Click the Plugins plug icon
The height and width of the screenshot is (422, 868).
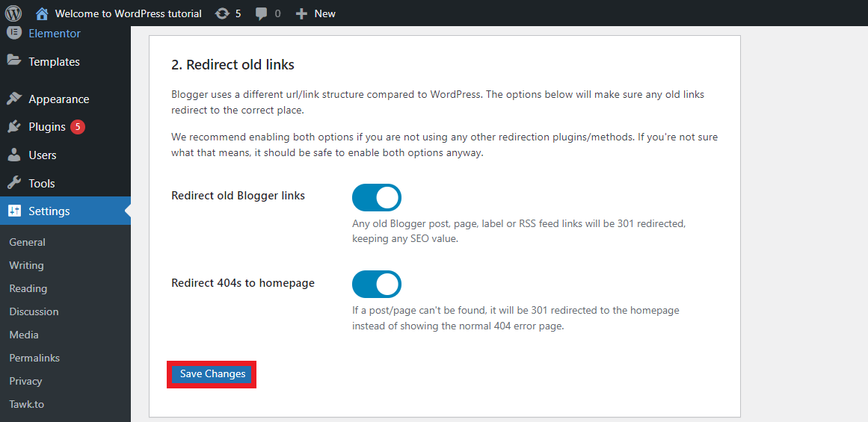14,127
